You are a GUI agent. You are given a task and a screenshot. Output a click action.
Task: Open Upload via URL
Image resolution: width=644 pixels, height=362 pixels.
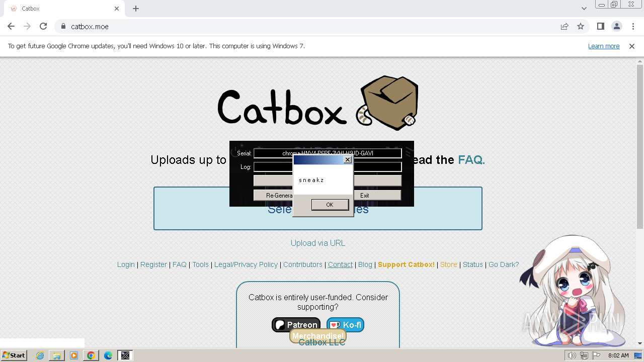(318, 243)
